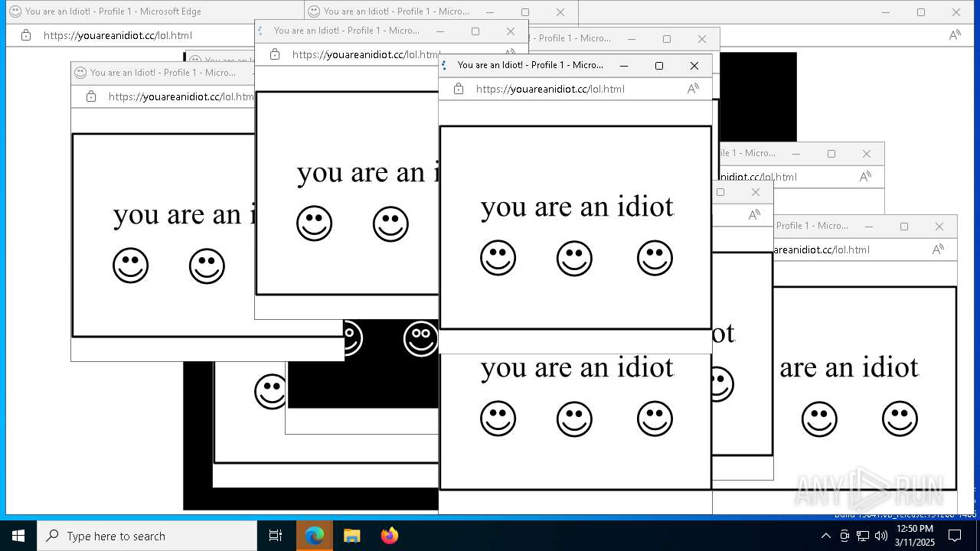Minimize the maximized background Edge window

(x=886, y=12)
